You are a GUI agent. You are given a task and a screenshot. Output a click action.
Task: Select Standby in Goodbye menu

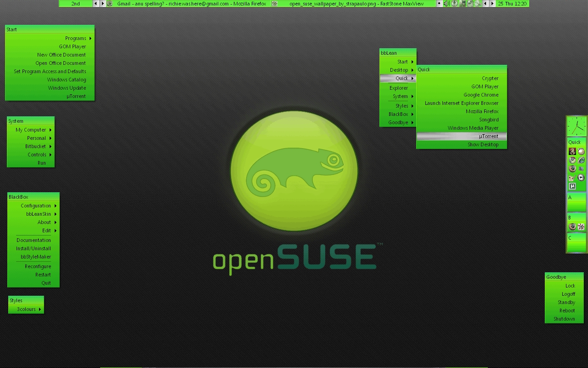pyautogui.click(x=564, y=302)
